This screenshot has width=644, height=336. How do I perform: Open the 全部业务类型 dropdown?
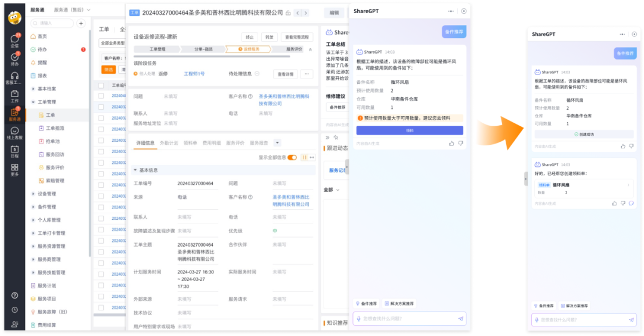113,43
